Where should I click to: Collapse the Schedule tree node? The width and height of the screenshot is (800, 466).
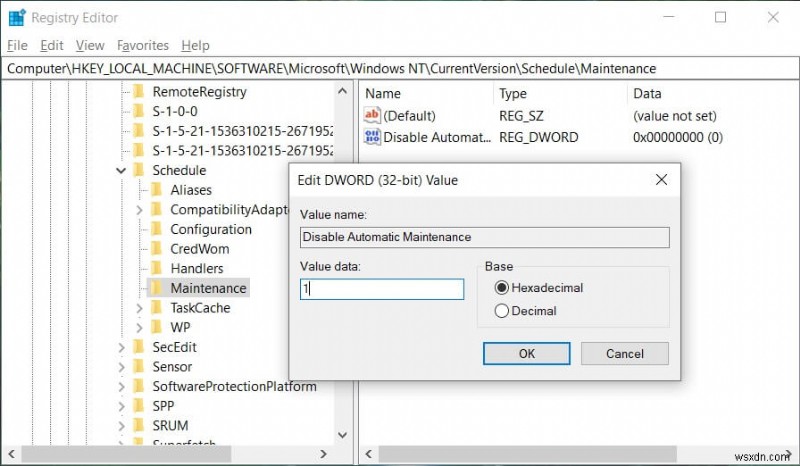pos(121,170)
